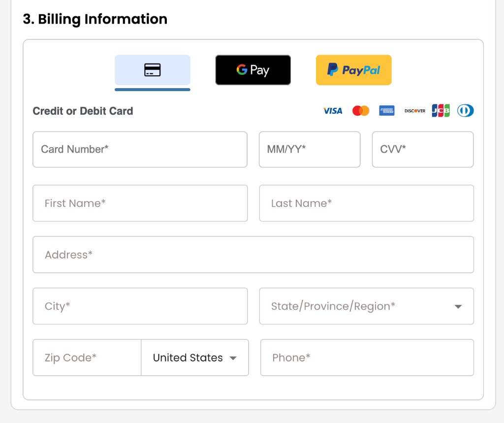Click the Visa card logo

(x=333, y=111)
